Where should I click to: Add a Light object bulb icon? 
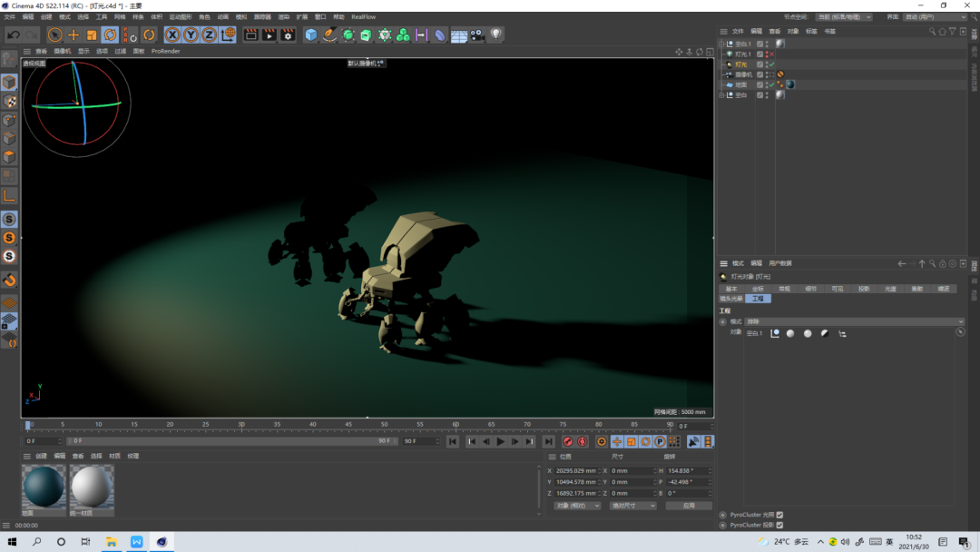point(496,35)
